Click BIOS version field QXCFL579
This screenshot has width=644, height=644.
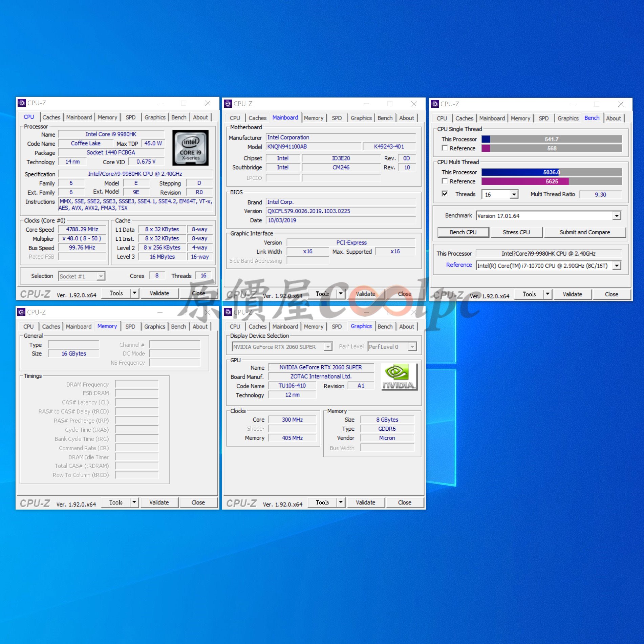point(341,211)
